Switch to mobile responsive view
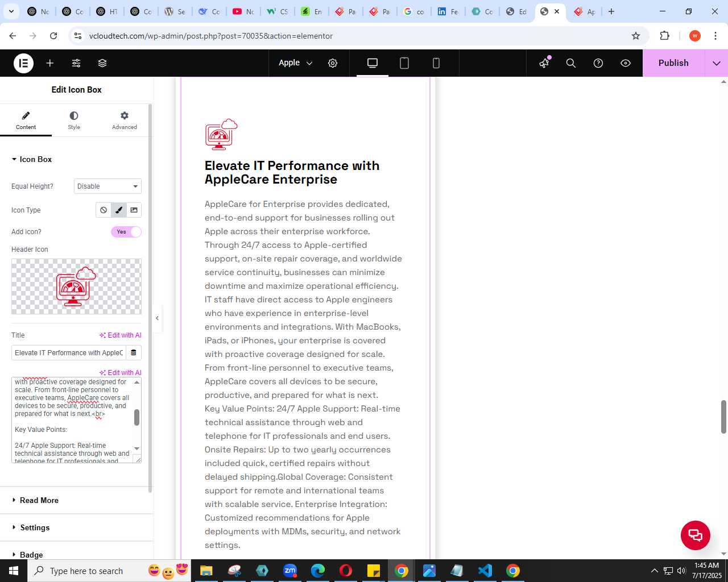This screenshot has width=728, height=582. pos(436,63)
